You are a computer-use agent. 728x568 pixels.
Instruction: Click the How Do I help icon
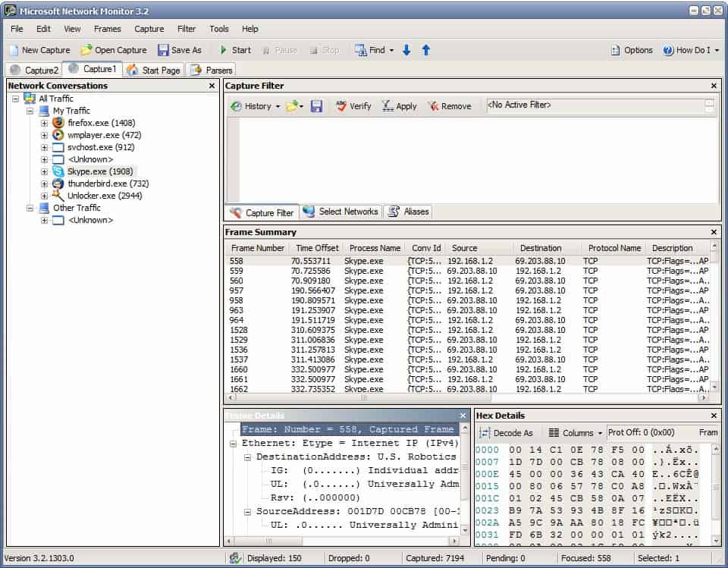click(667, 50)
